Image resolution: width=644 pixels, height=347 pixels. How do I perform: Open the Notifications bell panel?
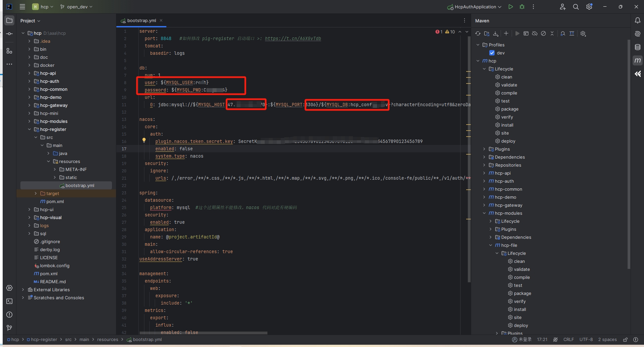click(637, 21)
